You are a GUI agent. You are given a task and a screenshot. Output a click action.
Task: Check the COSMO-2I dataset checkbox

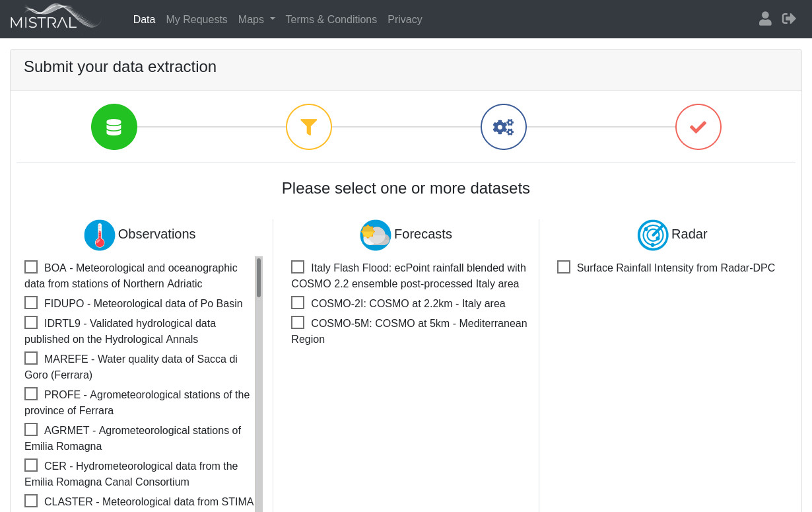(x=298, y=303)
